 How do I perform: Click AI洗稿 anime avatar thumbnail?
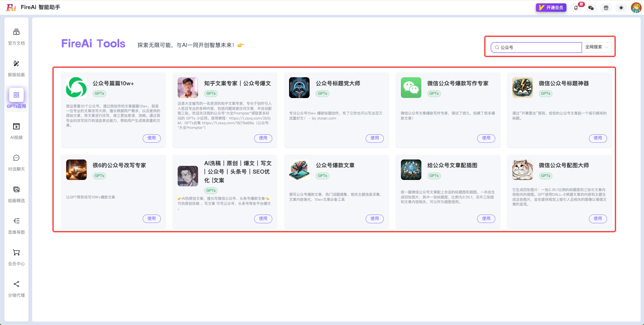coord(188,176)
